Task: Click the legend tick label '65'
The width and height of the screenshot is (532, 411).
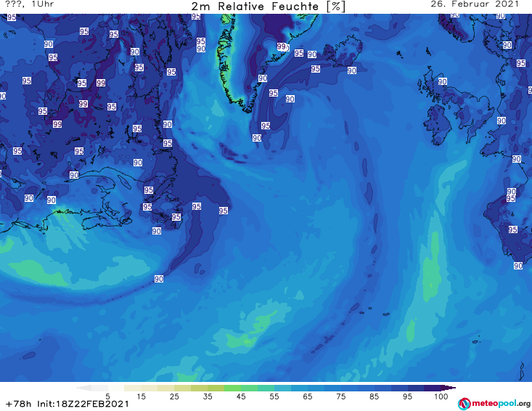Action: [308, 396]
